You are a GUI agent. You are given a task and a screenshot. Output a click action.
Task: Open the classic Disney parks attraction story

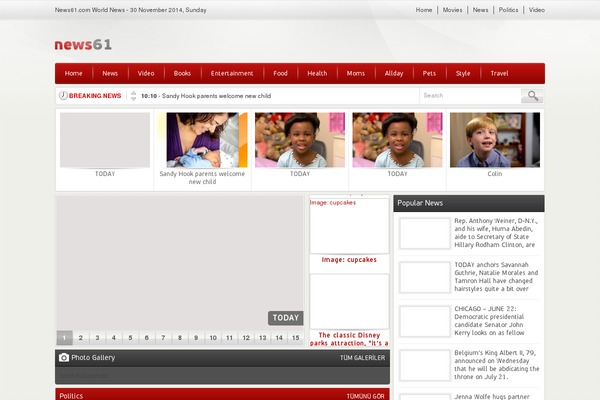click(349, 339)
